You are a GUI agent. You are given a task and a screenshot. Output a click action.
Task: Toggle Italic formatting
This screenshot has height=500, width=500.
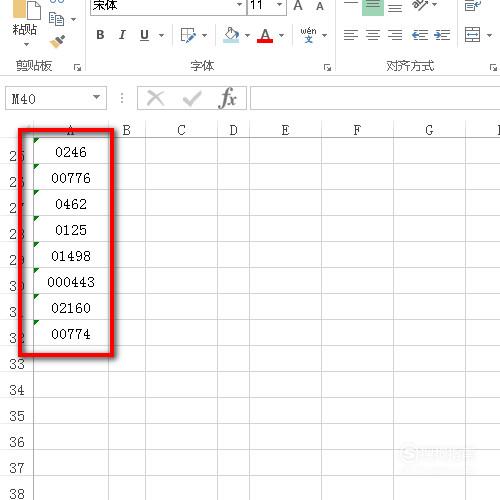click(122, 35)
